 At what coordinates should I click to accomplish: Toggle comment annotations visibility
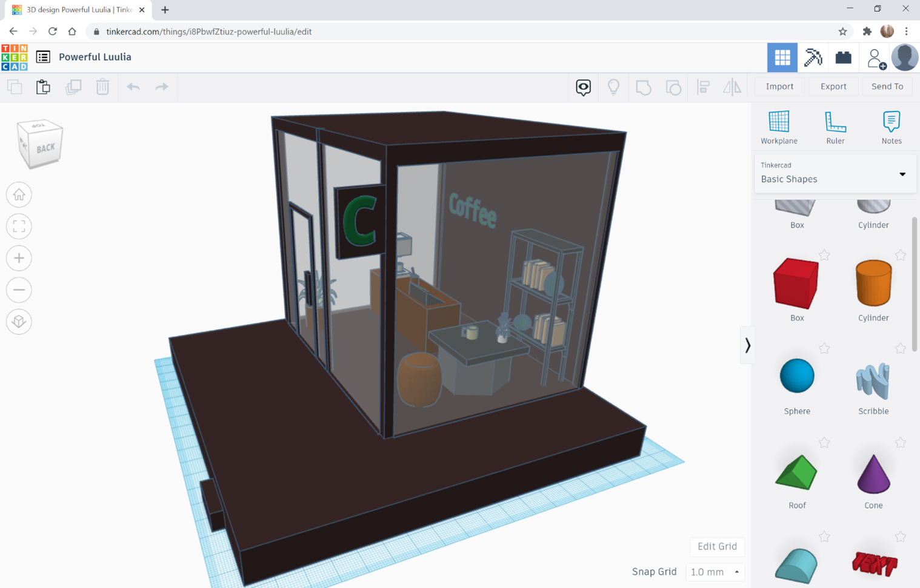pos(582,87)
